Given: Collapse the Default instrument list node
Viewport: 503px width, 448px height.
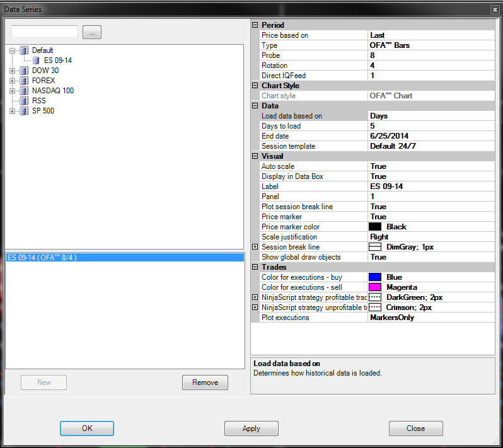Looking at the screenshot, I should tap(12, 50).
